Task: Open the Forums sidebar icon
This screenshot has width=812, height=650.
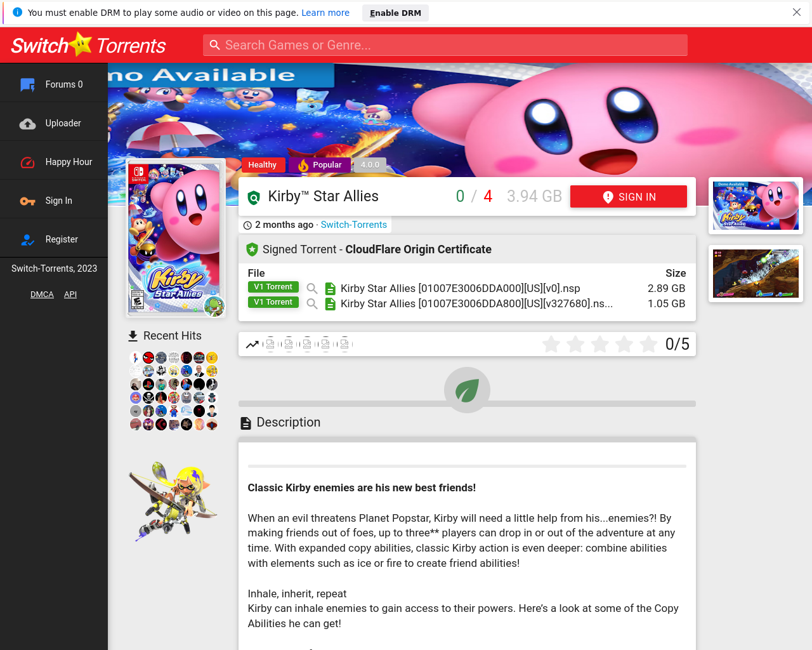Action: [27, 84]
